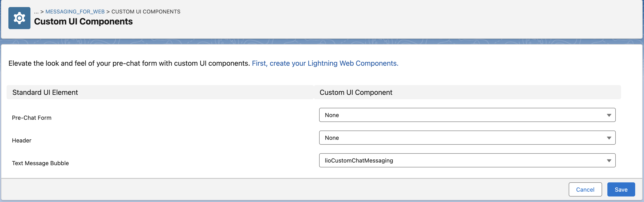The height and width of the screenshot is (202, 644).
Task: Click the Setup gear icon
Action: (19, 18)
